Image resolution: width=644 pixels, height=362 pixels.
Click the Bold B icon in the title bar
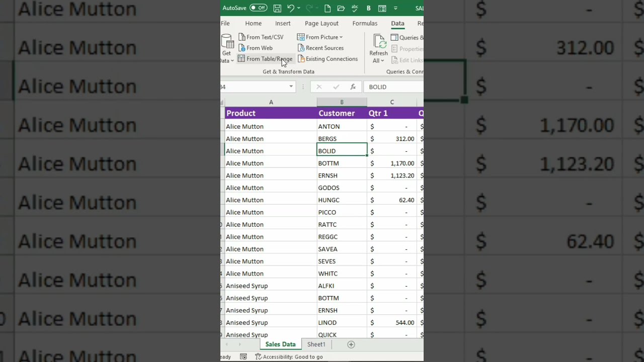[x=368, y=8]
